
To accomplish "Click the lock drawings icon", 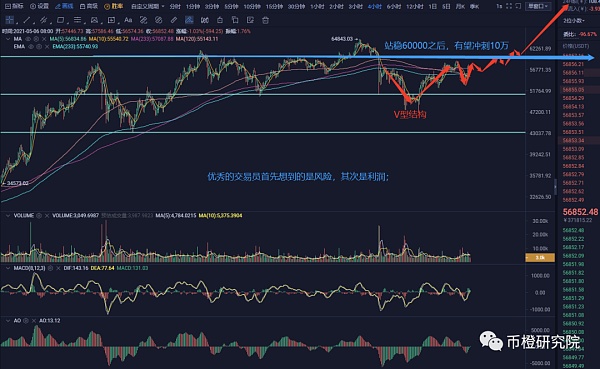I will pos(220,20).
